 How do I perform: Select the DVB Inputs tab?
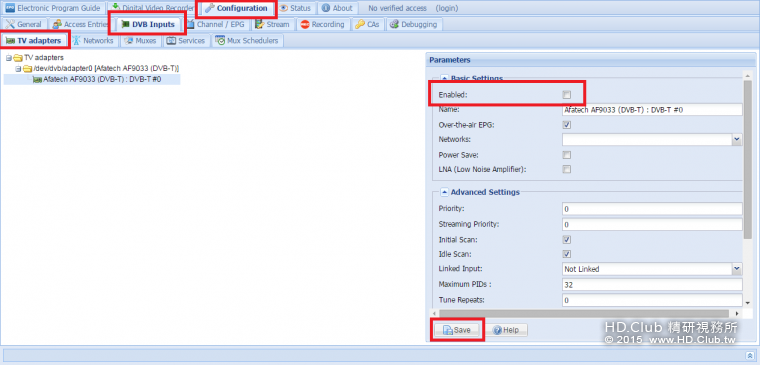pos(148,24)
